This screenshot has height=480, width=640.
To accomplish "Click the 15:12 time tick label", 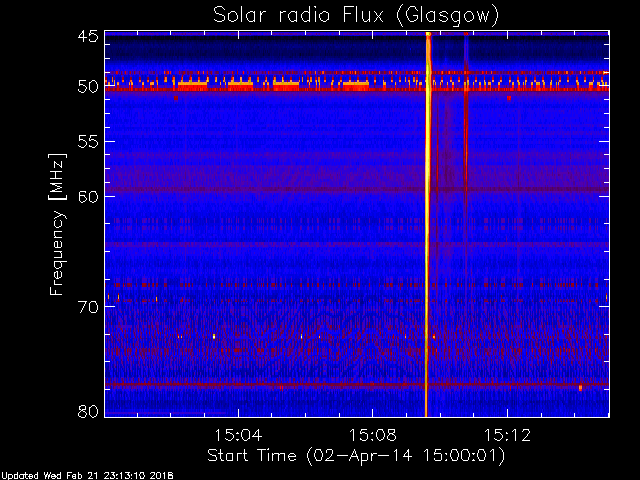I will tap(507, 435).
